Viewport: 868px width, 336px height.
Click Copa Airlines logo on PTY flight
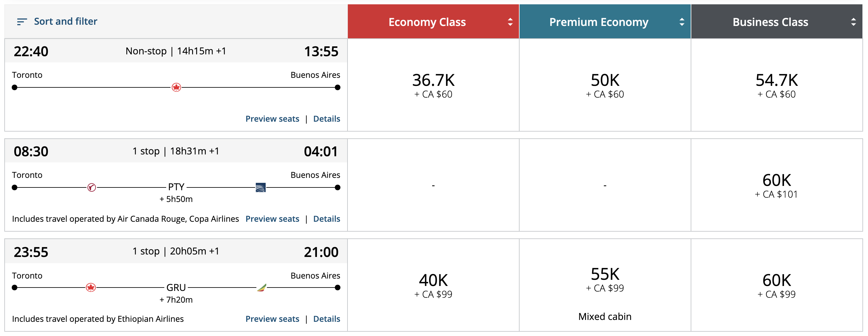tap(260, 187)
